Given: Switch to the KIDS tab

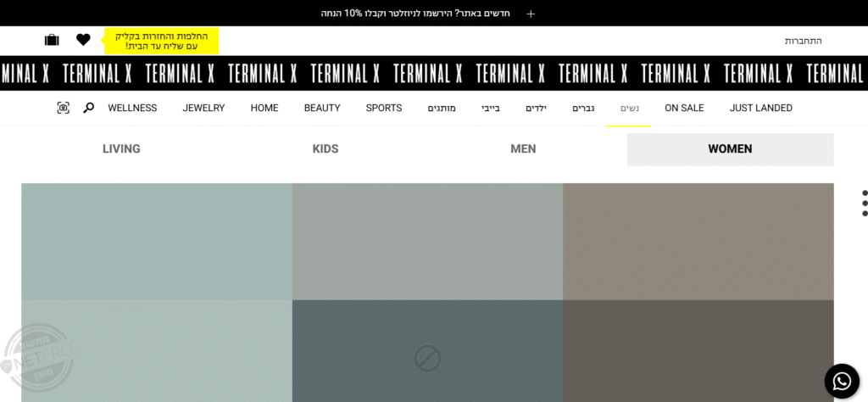Looking at the screenshot, I should click(x=325, y=149).
